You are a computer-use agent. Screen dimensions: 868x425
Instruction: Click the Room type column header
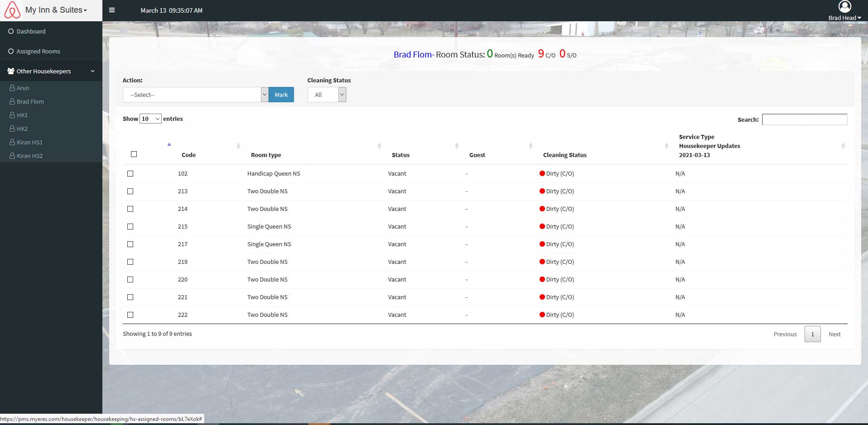pos(266,155)
